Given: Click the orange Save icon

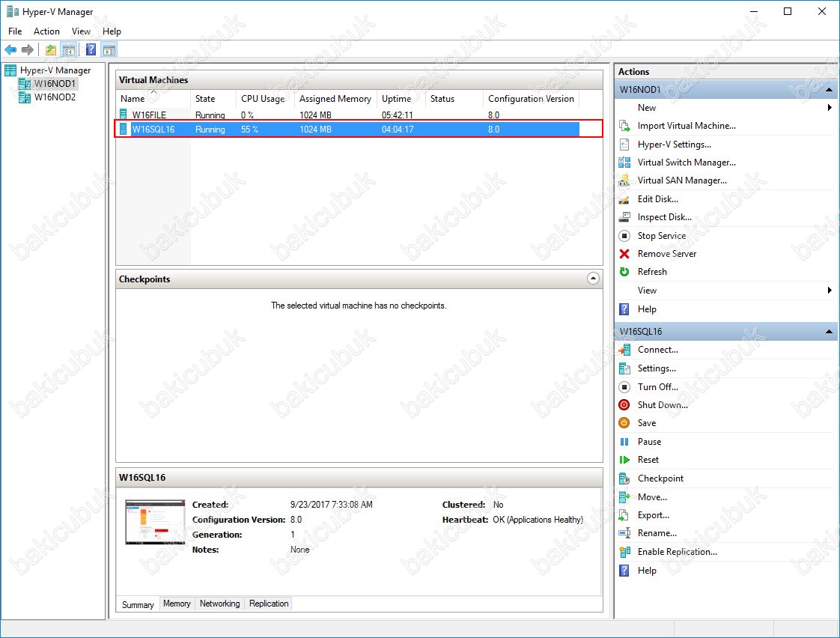Looking at the screenshot, I should pyautogui.click(x=624, y=423).
